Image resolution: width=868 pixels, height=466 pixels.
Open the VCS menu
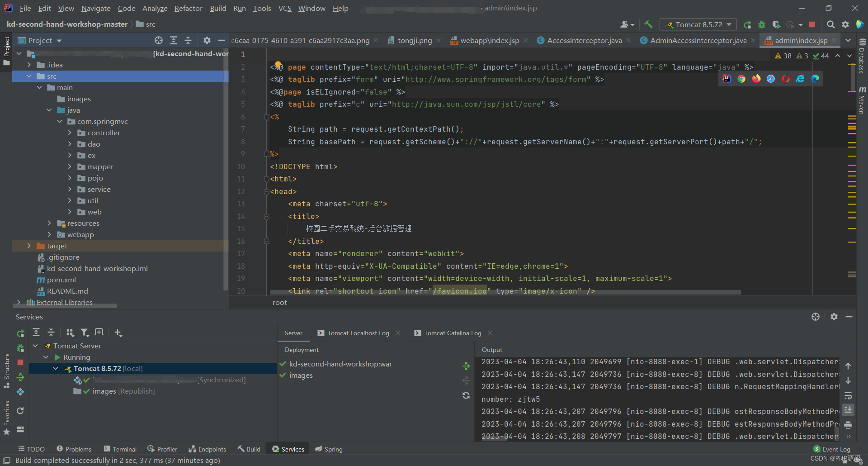pos(285,8)
